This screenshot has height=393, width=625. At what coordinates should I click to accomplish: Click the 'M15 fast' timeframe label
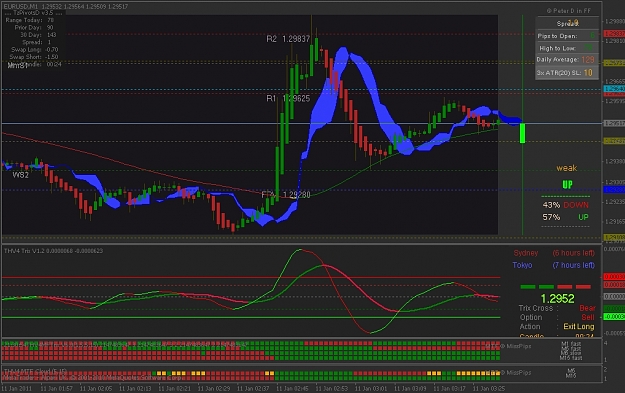tap(571, 358)
